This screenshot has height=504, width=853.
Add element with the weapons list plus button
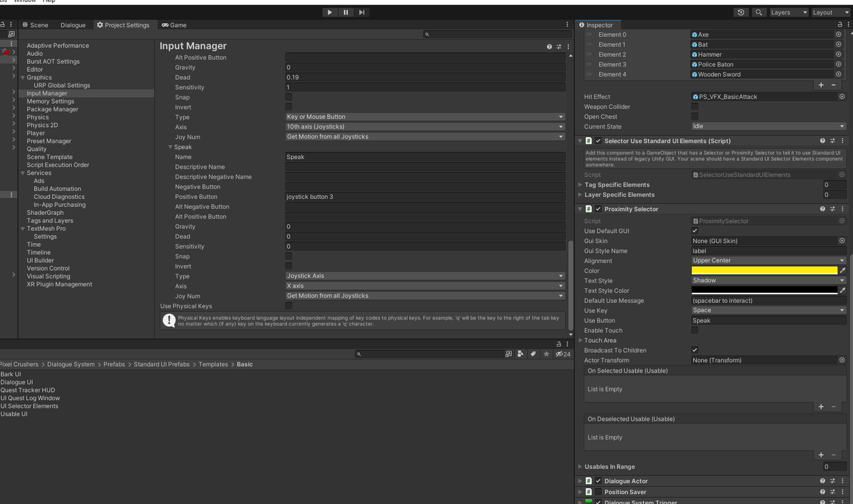click(821, 85)
